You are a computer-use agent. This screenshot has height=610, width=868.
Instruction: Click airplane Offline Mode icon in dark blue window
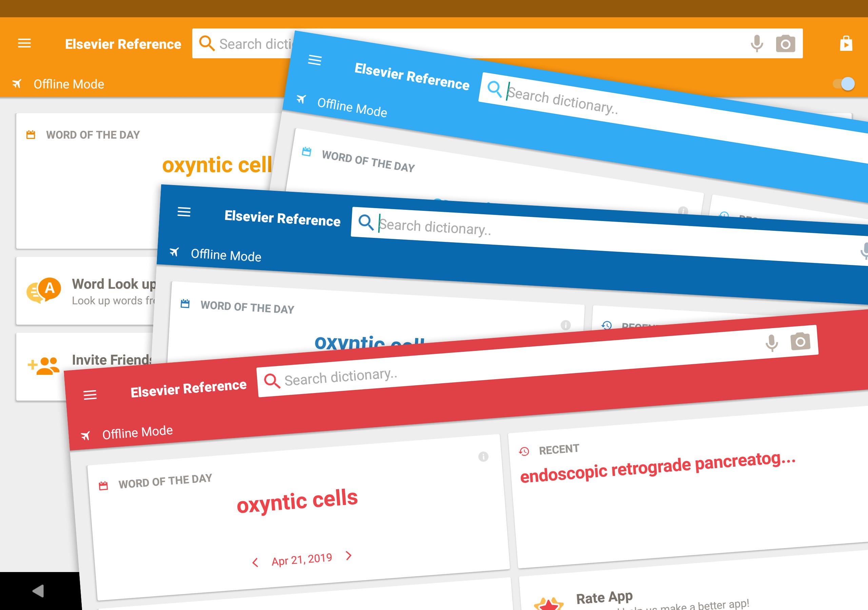coord(174,252)
